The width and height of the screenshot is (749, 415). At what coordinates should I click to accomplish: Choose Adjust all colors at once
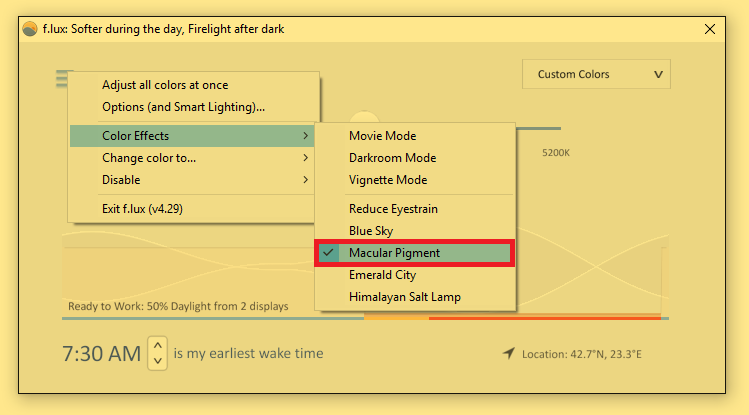point(194,85)
